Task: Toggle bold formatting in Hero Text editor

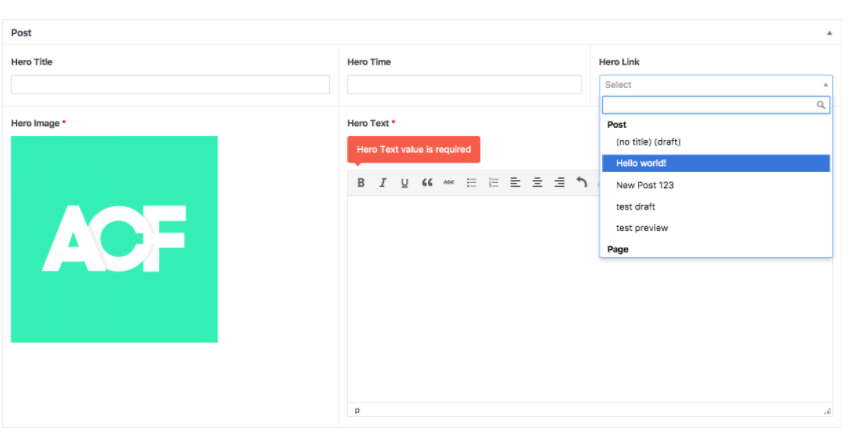Action: point(361,182)
